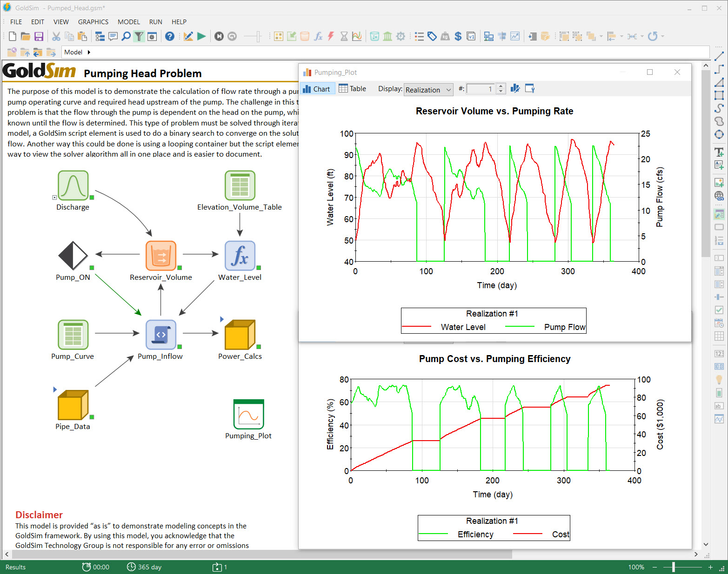Expand the Power_Calcs container triangle
Screen dimensions: 728x574
(222, 319)
